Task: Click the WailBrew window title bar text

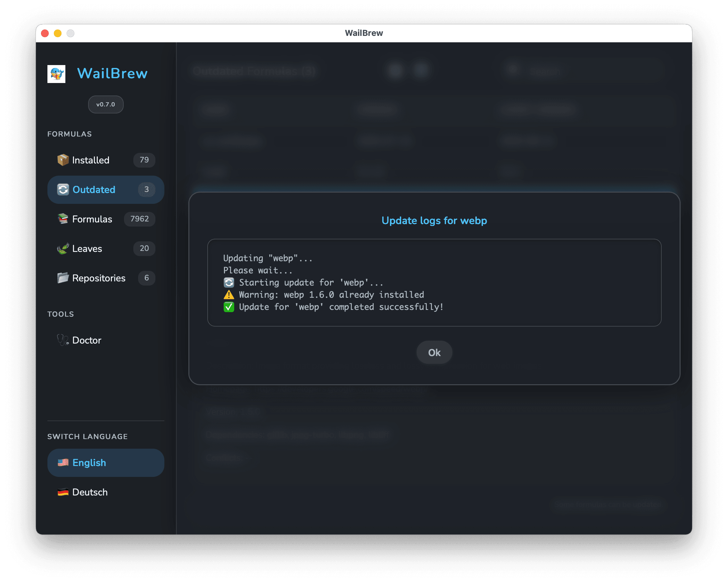Action: pos(364,33)
